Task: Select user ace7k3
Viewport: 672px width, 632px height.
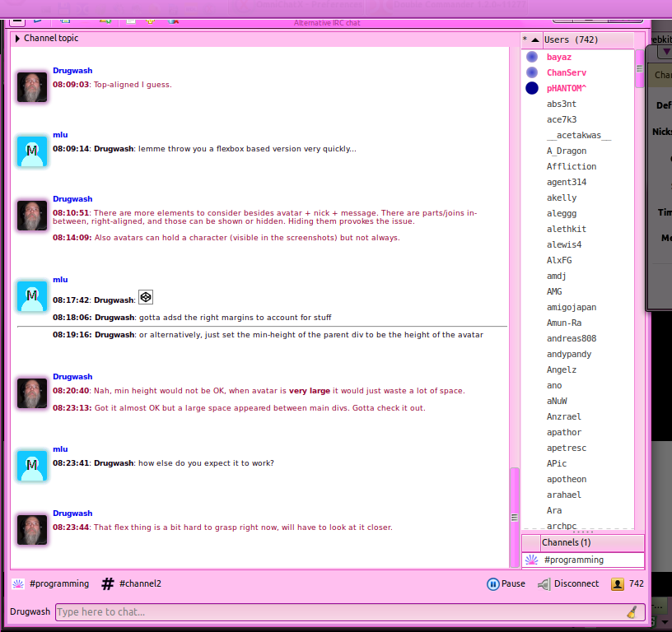Action: (x=562, y=119)
